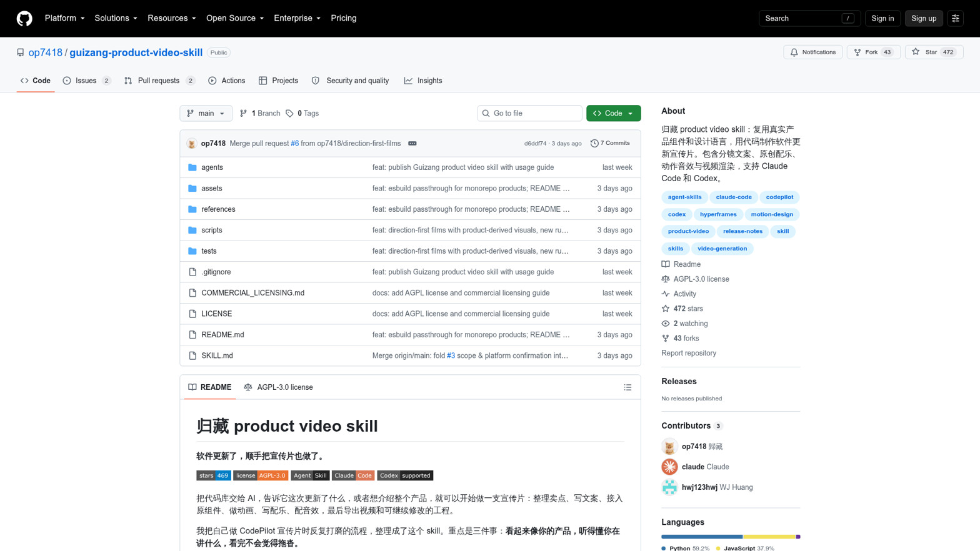Open the README outline list icon
Viewport: 980px width, 551px height.
click(x=627, y=387)
